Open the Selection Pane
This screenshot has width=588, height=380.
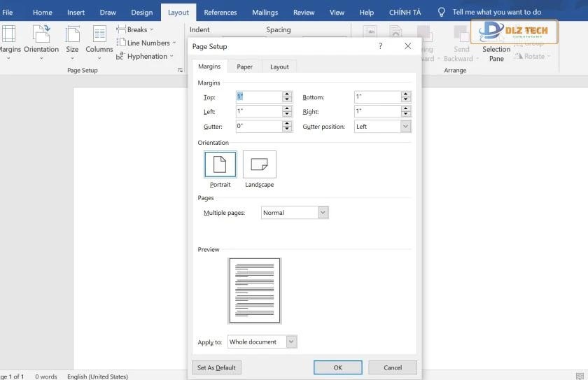point(496,53)
